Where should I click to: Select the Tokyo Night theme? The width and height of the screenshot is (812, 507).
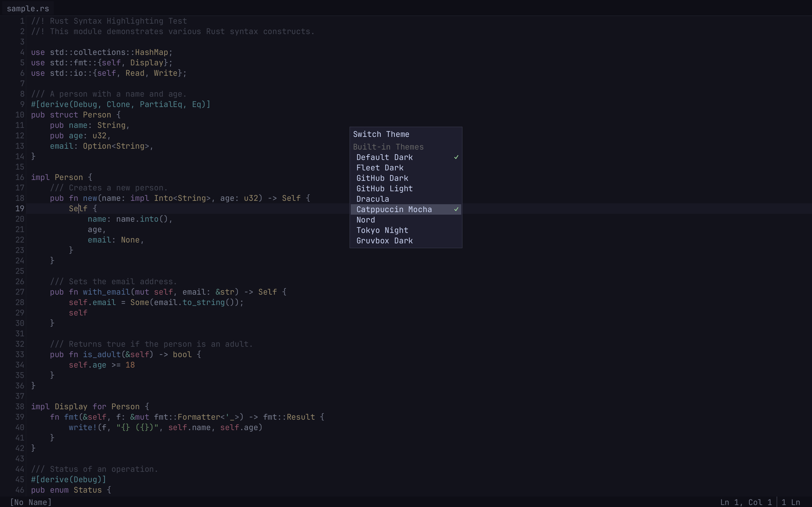tap(382, 230)
